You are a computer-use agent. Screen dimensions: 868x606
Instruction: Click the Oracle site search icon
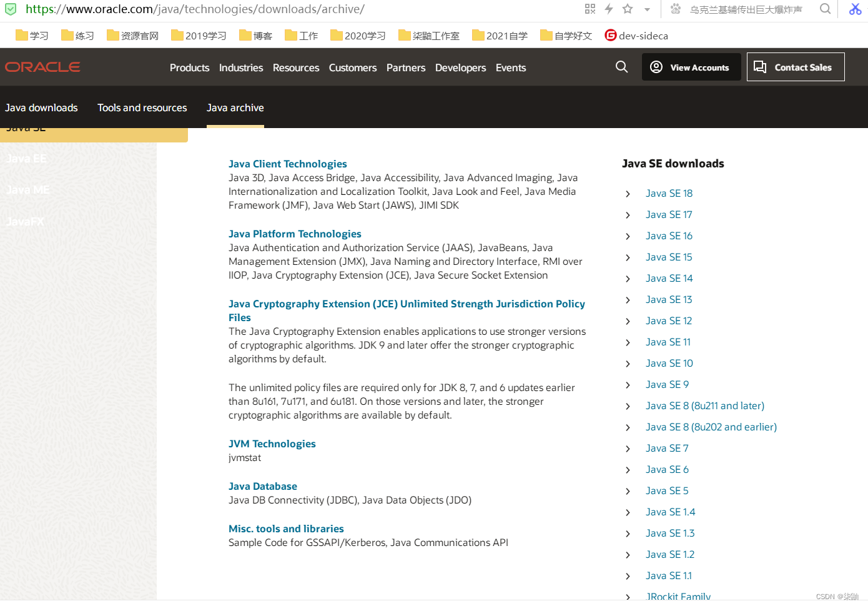tap(621, 67)
